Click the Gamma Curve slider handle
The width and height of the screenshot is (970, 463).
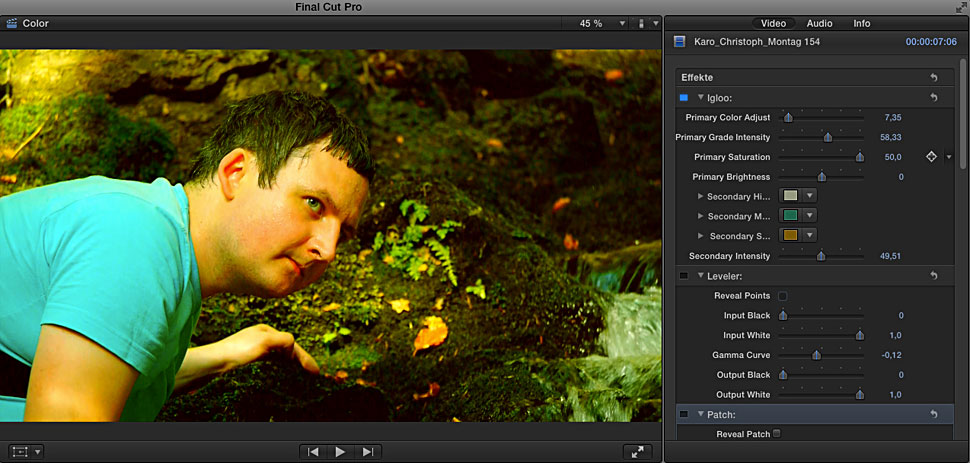(x=816, y=355)
